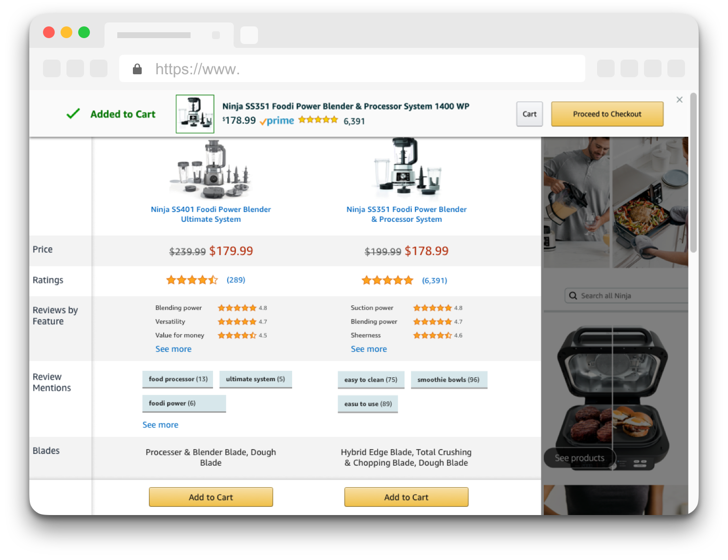Select the easu to use (89) tag
The width and height of the screenshot is (728, 560).
(368, 404)
